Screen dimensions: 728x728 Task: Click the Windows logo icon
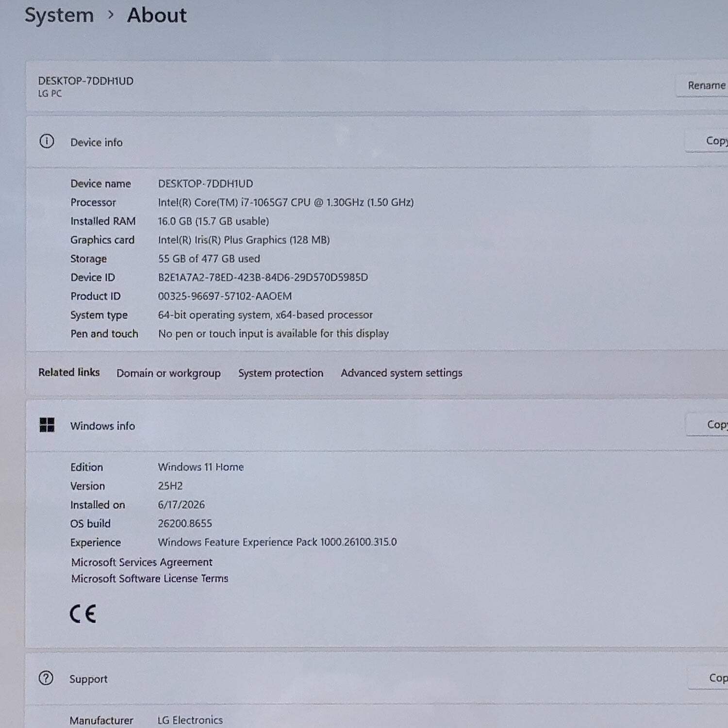coord(47,425)
